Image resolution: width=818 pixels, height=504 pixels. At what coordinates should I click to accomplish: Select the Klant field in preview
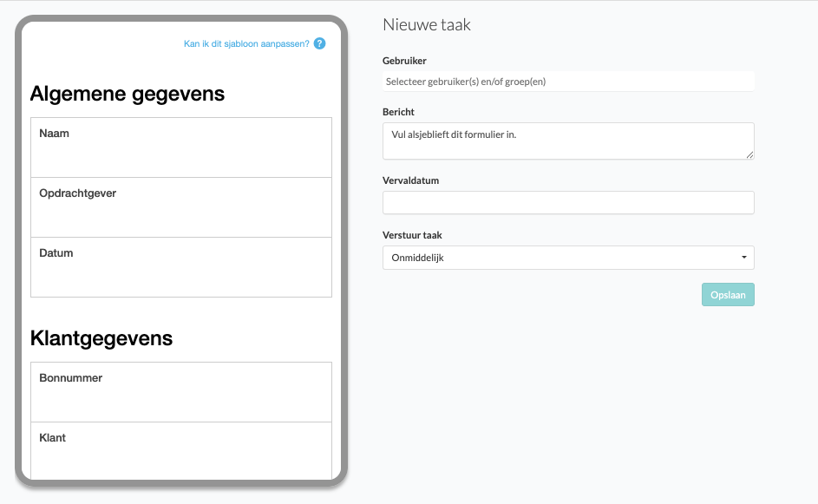(181, 450)
